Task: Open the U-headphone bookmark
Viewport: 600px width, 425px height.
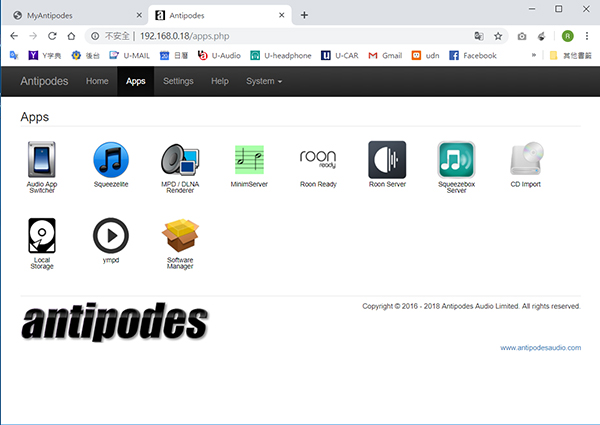Action: [281, 55]
